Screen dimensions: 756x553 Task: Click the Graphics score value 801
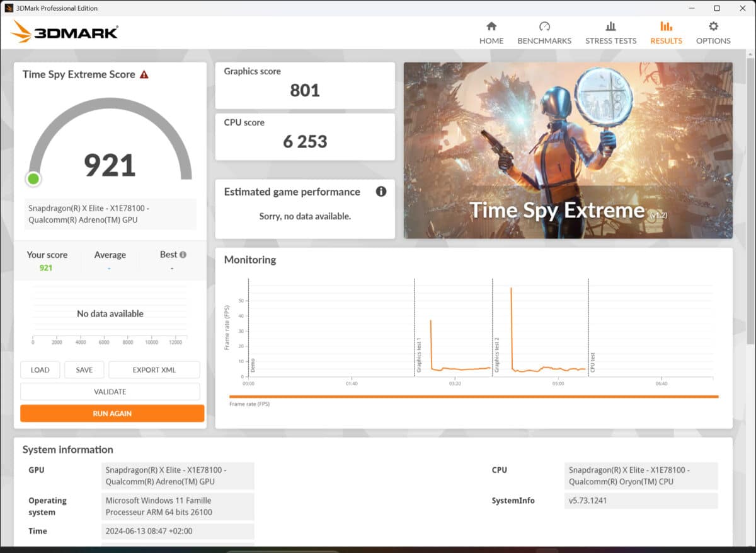(305, 91)
